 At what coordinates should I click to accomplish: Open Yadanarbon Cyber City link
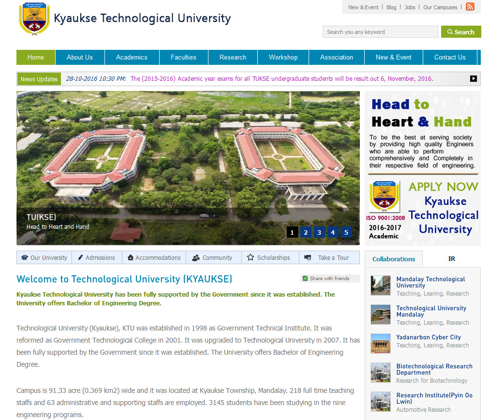coord(429,337)
